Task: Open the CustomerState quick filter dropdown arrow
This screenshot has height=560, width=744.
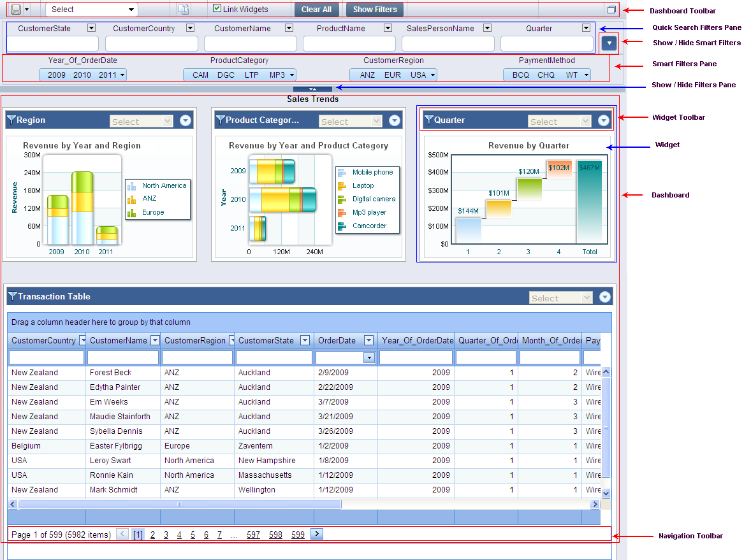Action: (91, 28)
